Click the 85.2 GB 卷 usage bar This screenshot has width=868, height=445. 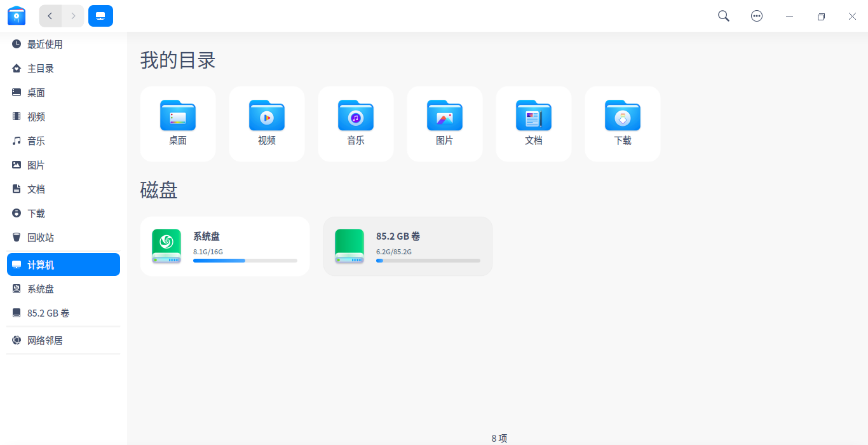point(428,261)
